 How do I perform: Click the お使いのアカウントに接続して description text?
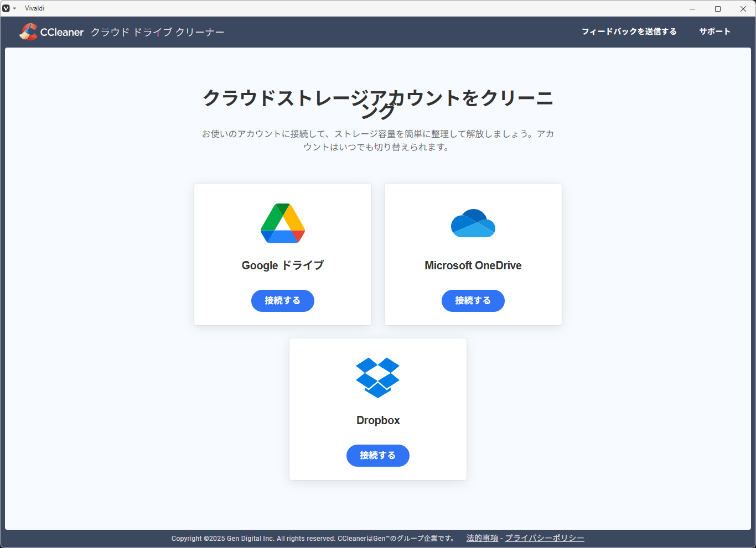pos(378,140)
